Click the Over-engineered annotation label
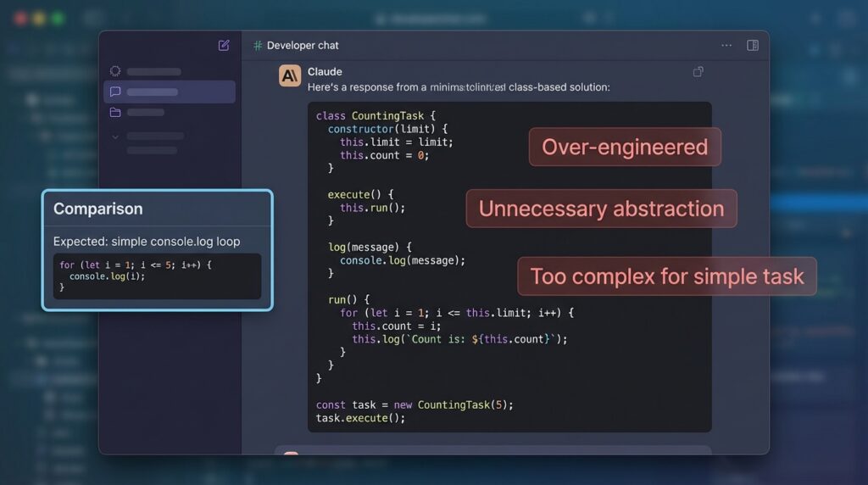This screenshot has height=485, width=868. coord(625,148)
